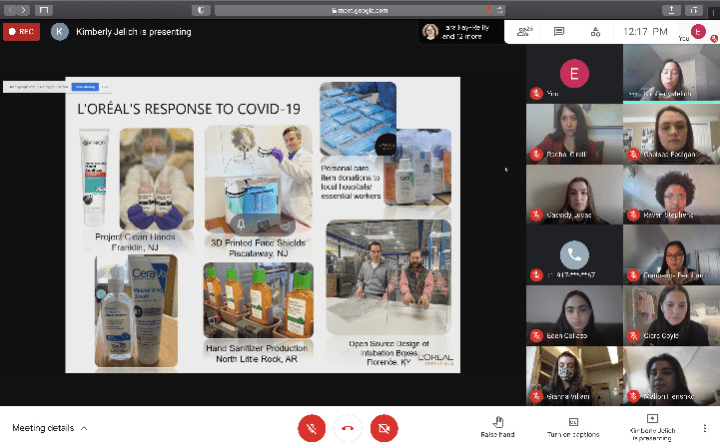The image size is (720, 448).
Task: Click muted mic icon on phone participant tile
Action: (x=536, y=275)
